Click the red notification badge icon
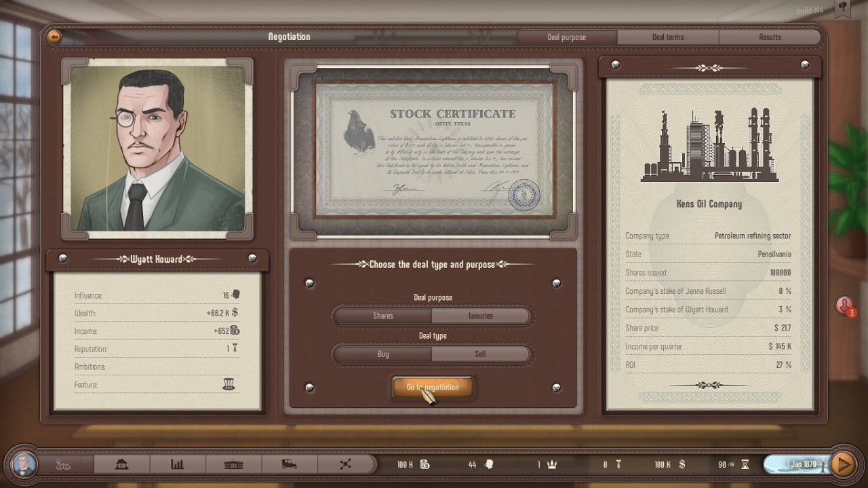Image resolution: width=868 pixels, height=488 pixels. coord(844,307)
